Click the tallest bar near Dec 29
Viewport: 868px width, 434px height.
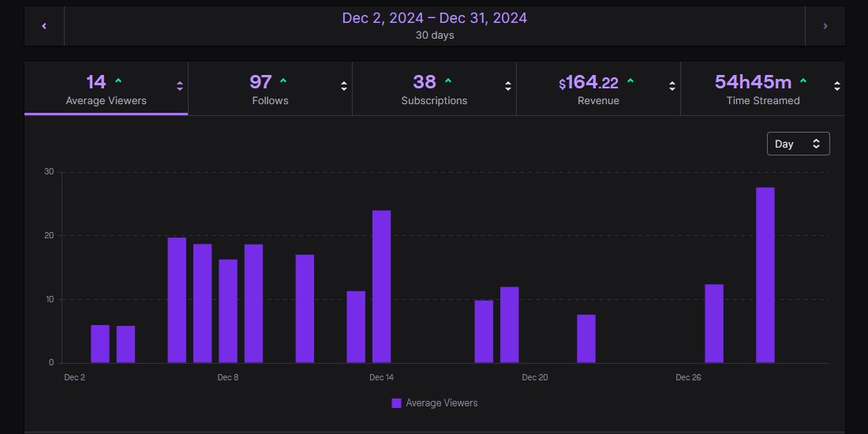[x=765, y=275]
